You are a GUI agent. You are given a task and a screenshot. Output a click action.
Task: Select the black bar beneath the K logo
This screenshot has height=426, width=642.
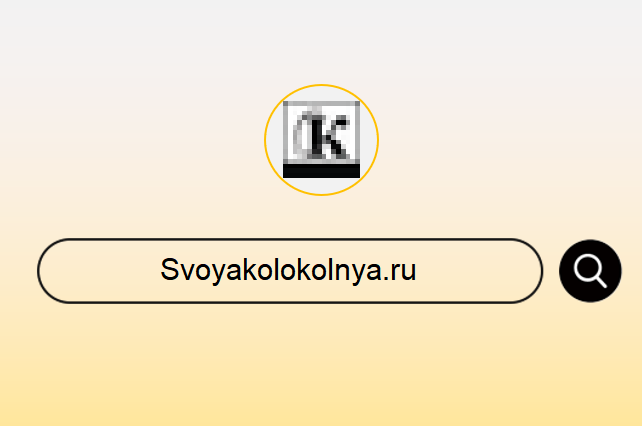click(321, 171)
